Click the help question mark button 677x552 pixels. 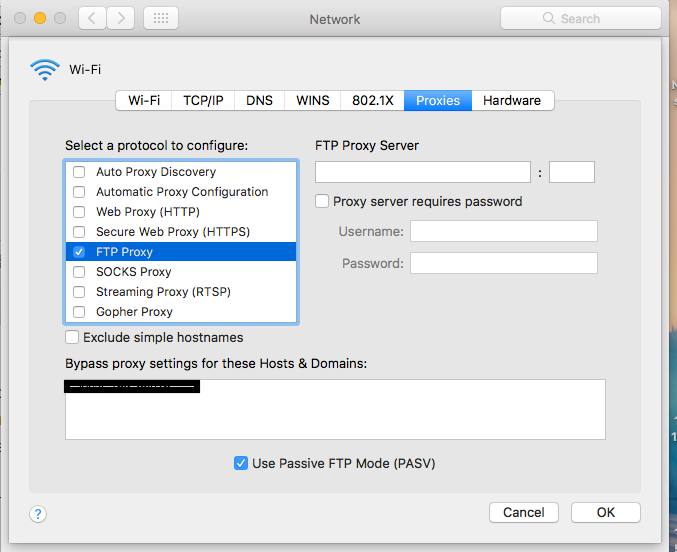point(38,514)
